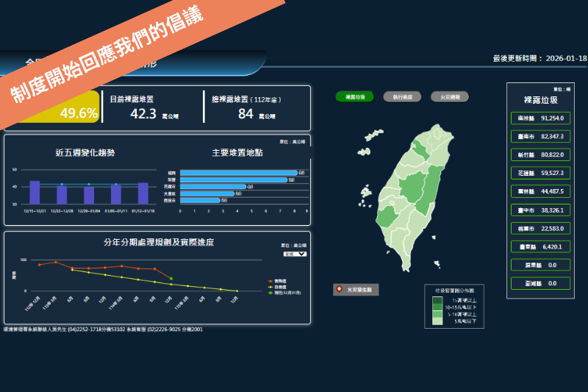Switch to 裸露垃圾 map view tab

tap(355, 96)
